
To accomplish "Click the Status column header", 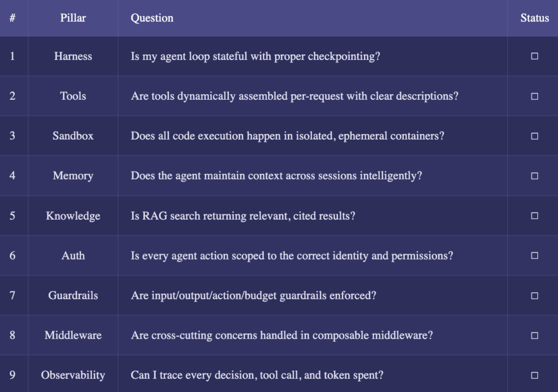I will [535, 18].
